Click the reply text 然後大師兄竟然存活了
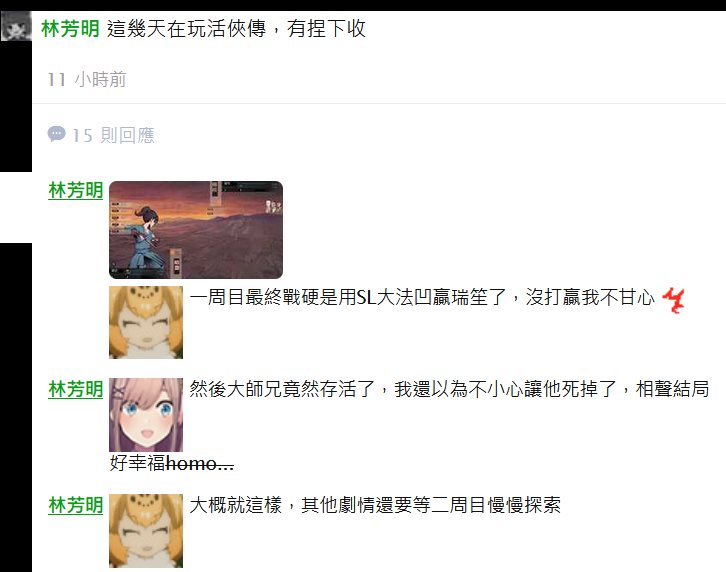This screenshot has width=726, height=572. point(282,389)
